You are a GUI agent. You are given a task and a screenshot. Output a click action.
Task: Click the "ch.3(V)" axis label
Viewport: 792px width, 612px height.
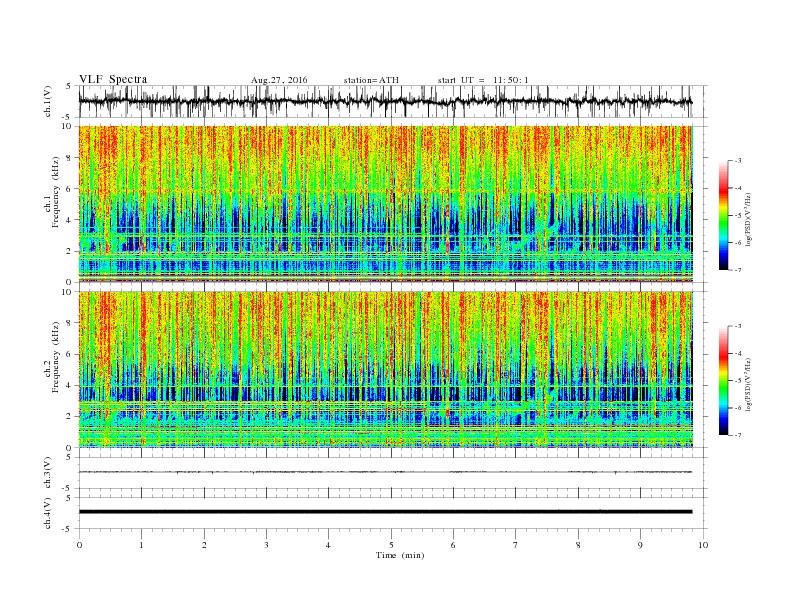tap(48, 472)
